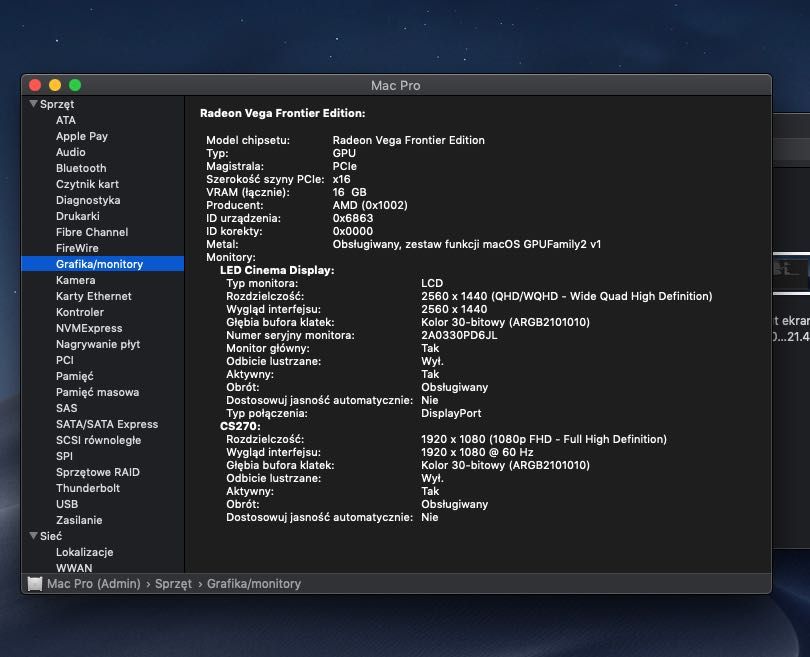This screenshot has width=810, height=657.
Task: Close the Mac Pro window
Action: point(35,85)
